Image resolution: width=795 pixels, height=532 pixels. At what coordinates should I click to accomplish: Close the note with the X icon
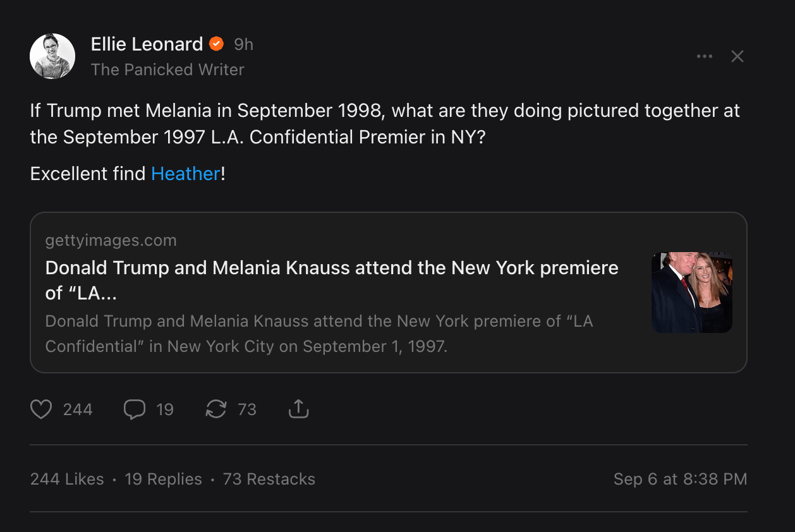[x=737, y=56]
